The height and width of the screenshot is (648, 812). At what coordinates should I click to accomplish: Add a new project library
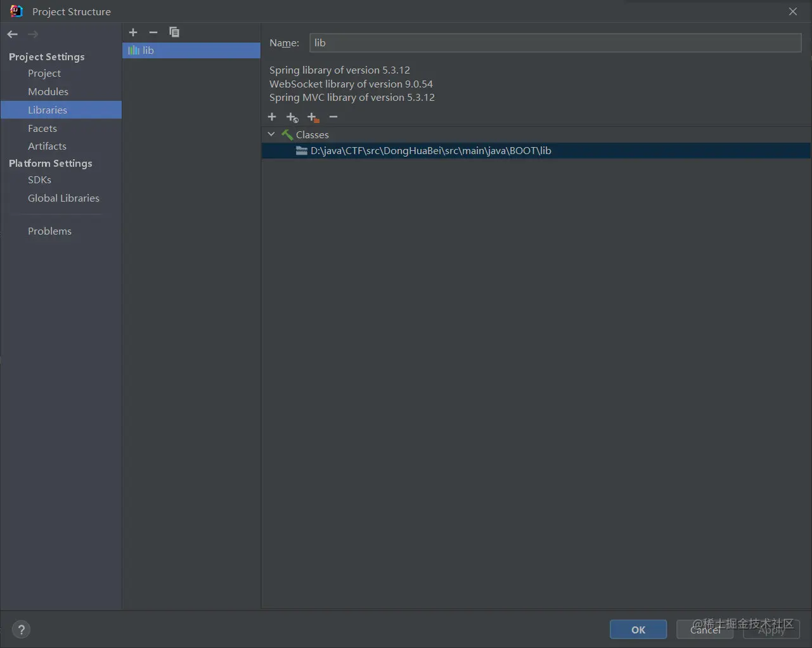click(133, 32)
